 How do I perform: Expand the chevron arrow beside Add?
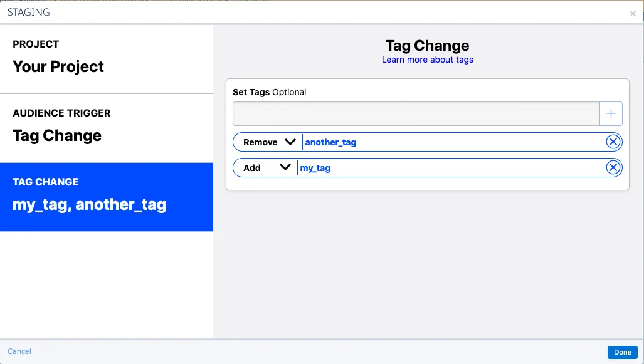click(285, 167)
